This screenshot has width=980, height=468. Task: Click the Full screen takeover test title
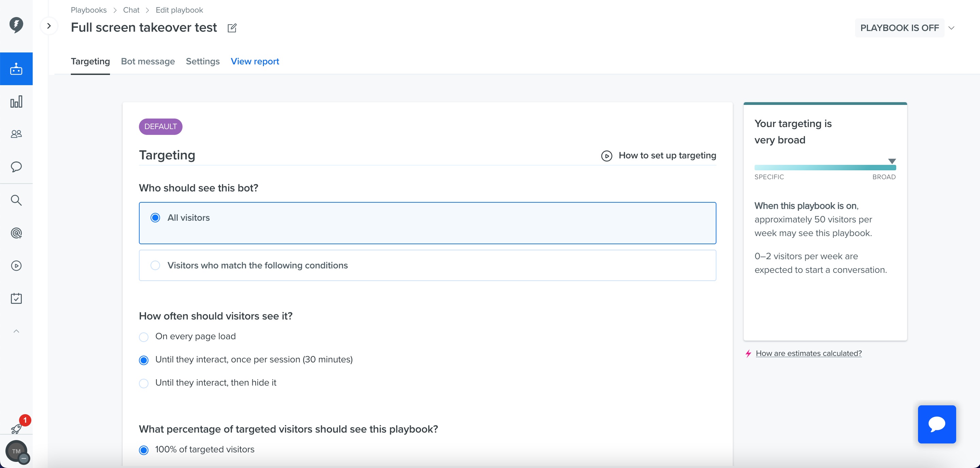coord(144,27)
